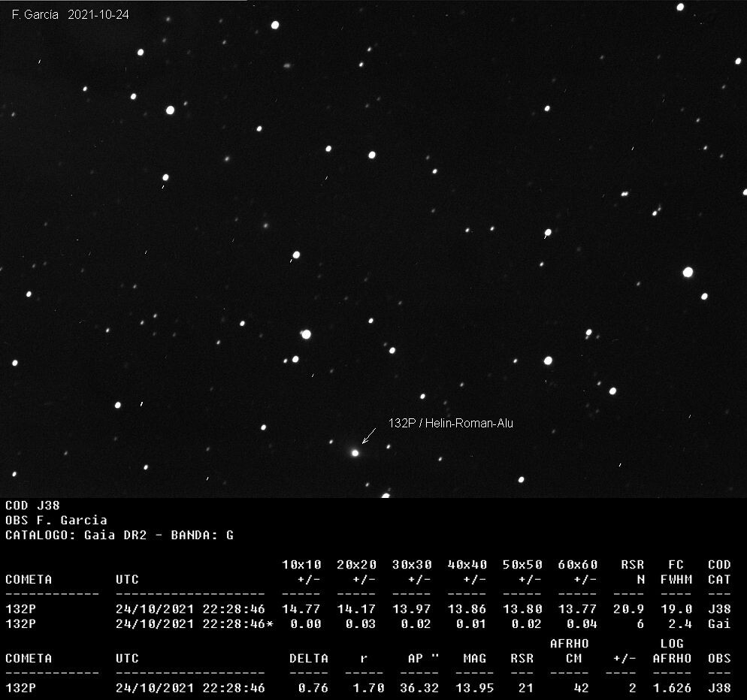Click the comet 132P bright nucleus

[x=355, y=453]
